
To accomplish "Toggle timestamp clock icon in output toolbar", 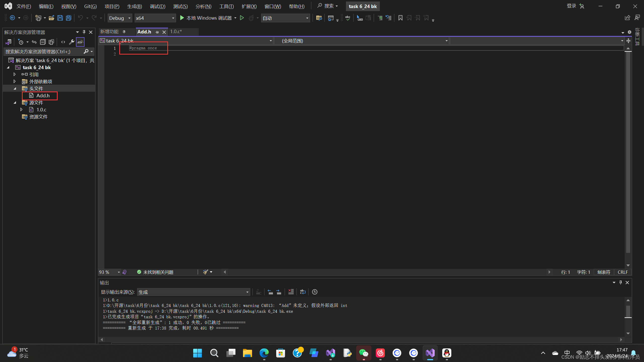I will click(x=315, y=292).
